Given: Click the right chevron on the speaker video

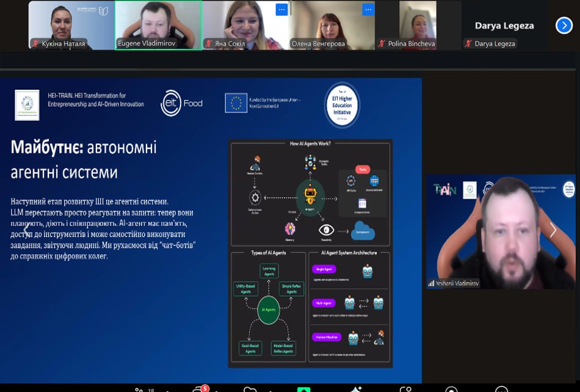Looking at the screenshot, I should (x=553, y=230).
